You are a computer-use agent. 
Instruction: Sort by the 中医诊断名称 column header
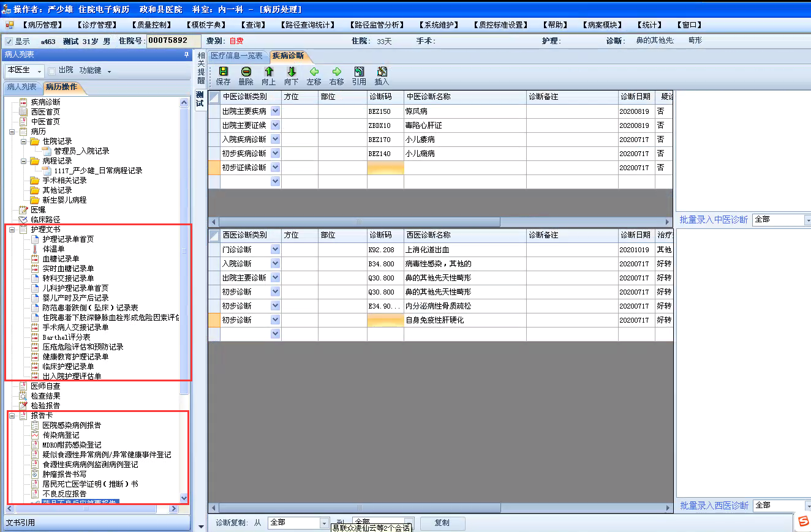click(465, 97)
